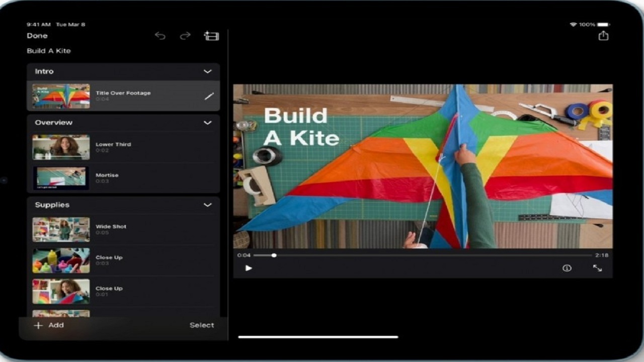The width and height of the screenshot is (644, 362).
Task: Click the playback scrubber handle
Action: click(274, 255)
